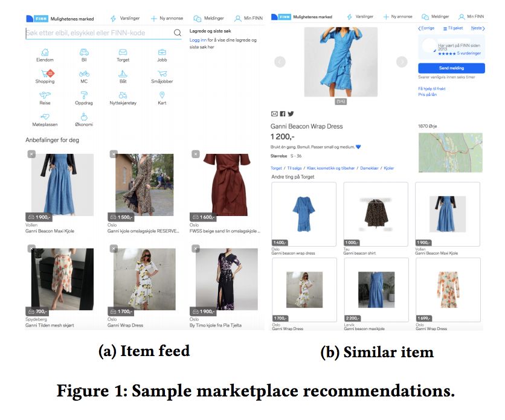
Task: Open the Jobb category icon
Action: [x=162, y=52]
